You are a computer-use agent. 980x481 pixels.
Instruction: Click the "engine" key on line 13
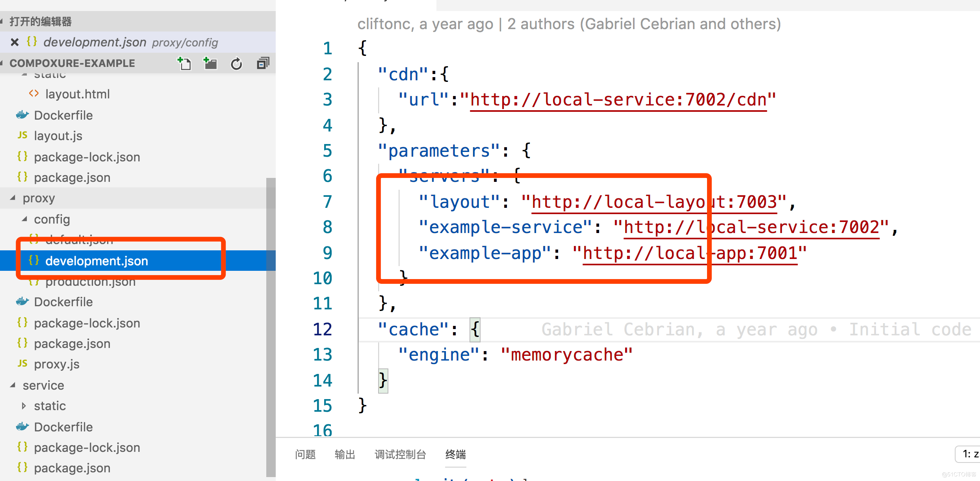[x=439, y=355]
